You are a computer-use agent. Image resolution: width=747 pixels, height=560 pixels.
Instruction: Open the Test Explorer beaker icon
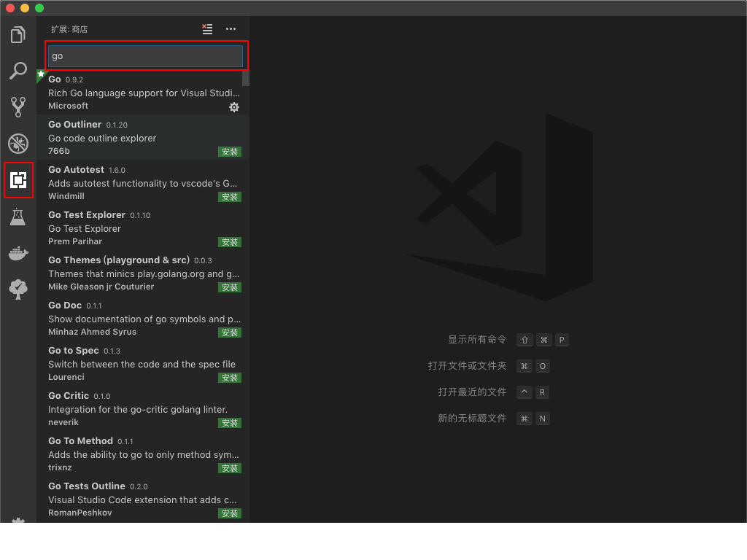pos(18,216)
